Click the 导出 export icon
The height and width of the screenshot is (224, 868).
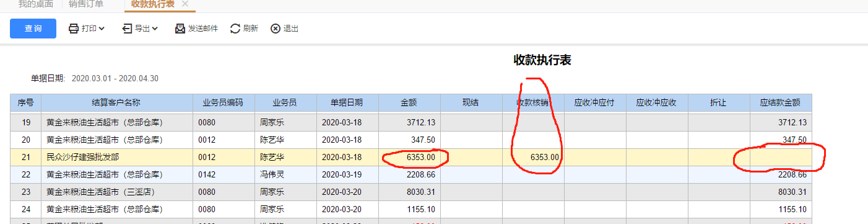click(127, 29)
